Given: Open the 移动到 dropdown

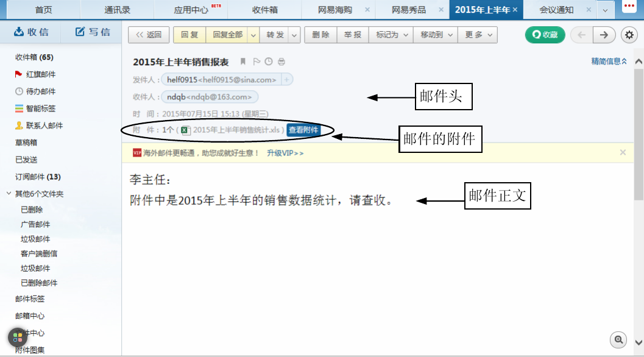Looking at the screenshot, I should click(x=436, y=35).
